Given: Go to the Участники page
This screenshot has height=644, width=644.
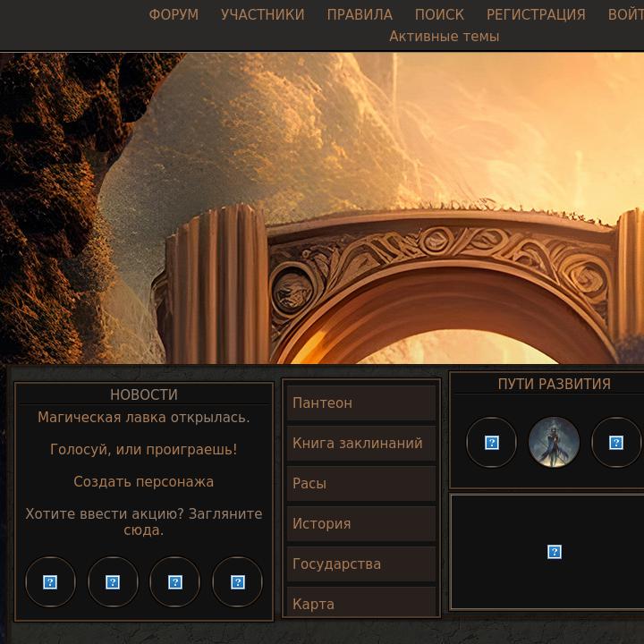Looking at the screenshot, I should [x=262, y=15].
